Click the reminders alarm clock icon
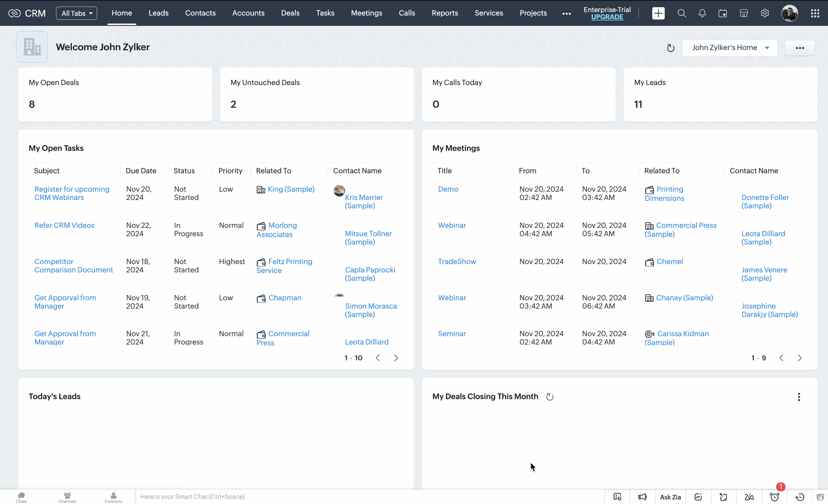The image size is (828, 504). click(775, 497)
